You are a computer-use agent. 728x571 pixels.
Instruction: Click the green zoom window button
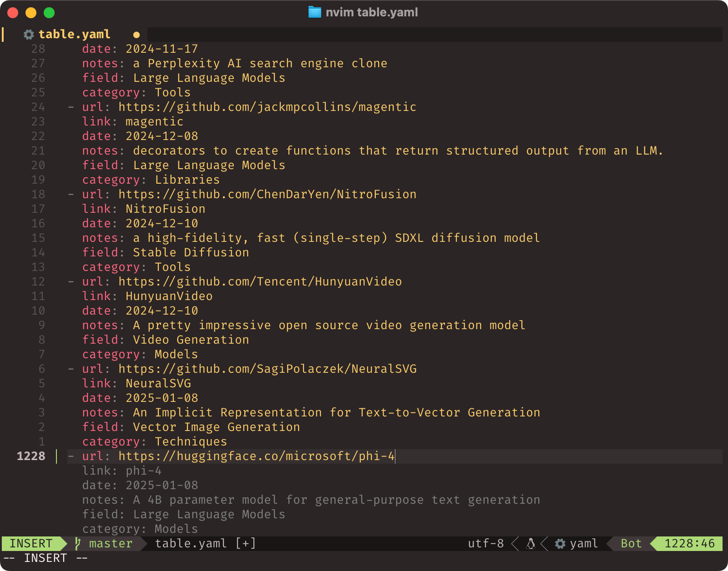(x=49, y=13)
